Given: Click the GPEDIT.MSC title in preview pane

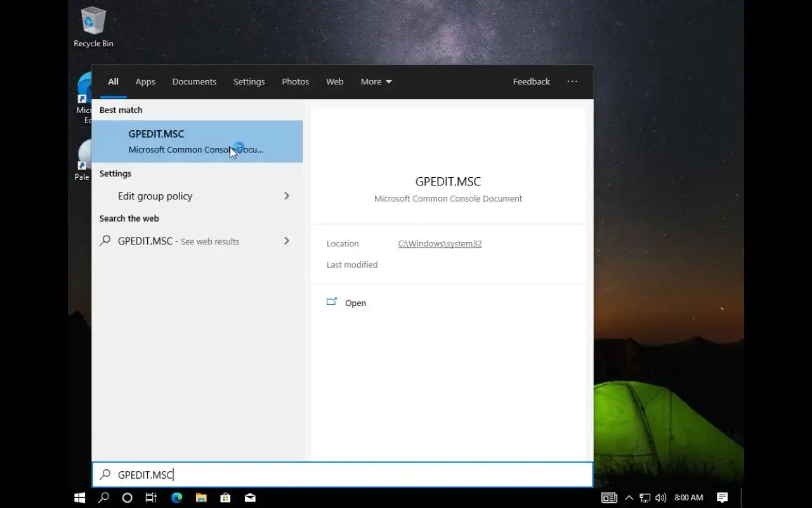Looking at the screenshot, I should 448,182.
